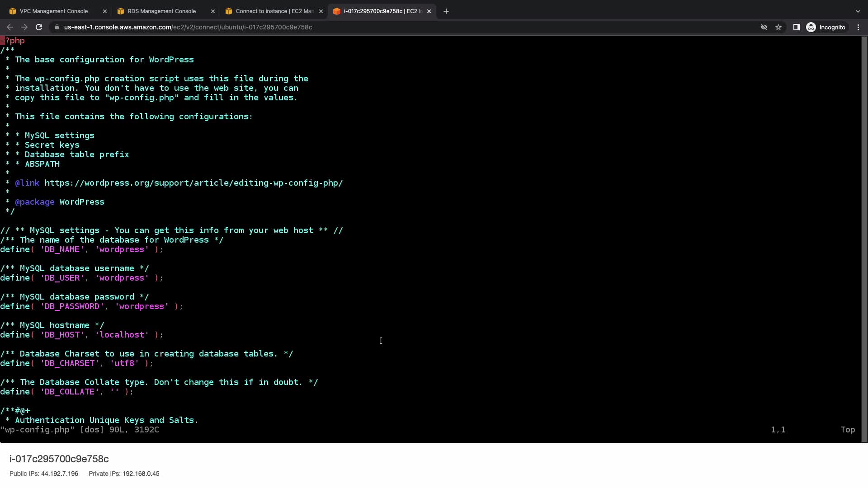Open the side panel icon
868x488 pixels.
coord(797,27)
